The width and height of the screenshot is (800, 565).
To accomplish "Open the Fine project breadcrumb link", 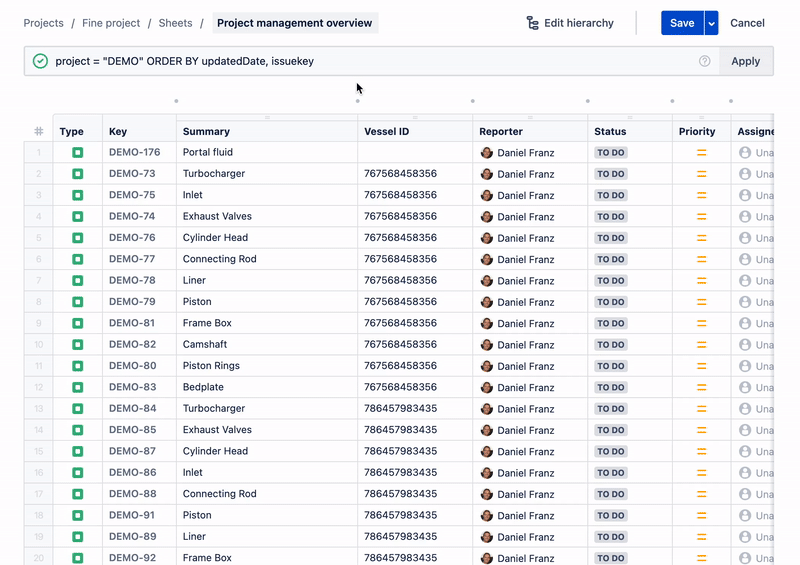I will [111, 23].
